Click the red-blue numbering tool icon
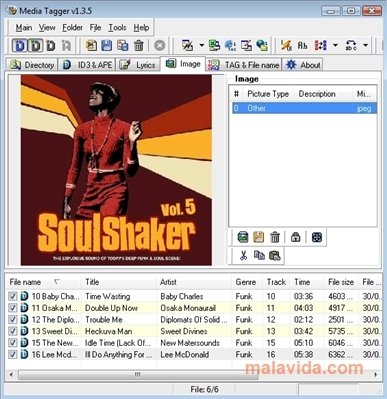The image size is (387, 399). (x=320, y=45)
